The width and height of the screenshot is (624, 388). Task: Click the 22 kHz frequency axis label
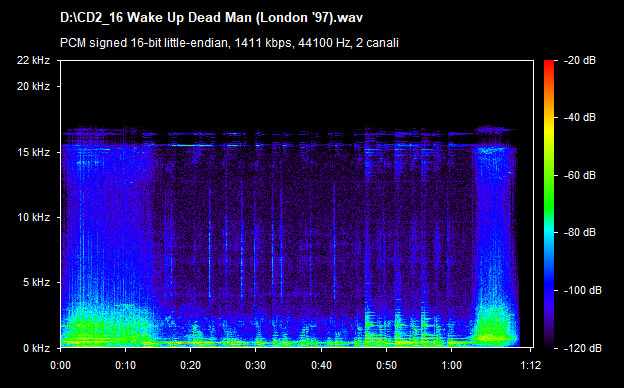33,60
